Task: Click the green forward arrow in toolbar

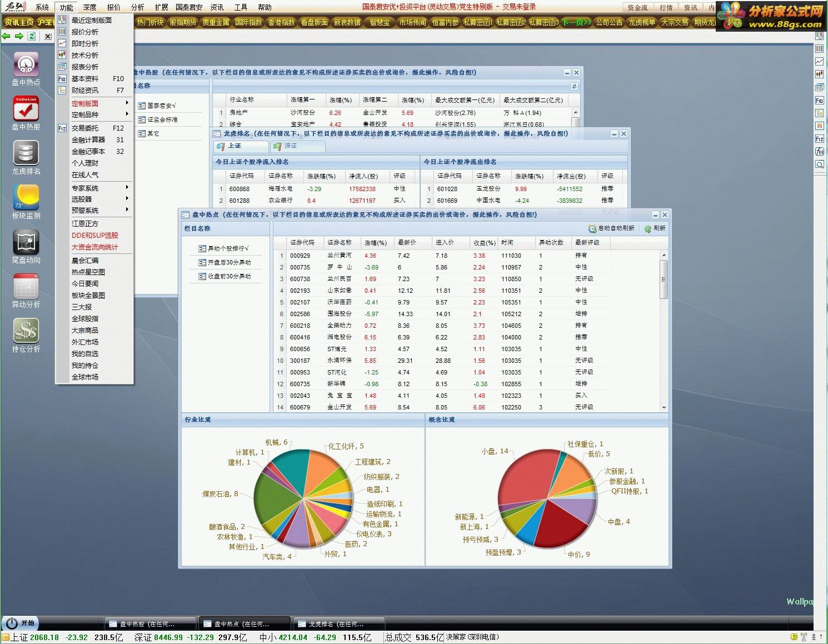Action: pyautogui.click(x=19, y=36)
